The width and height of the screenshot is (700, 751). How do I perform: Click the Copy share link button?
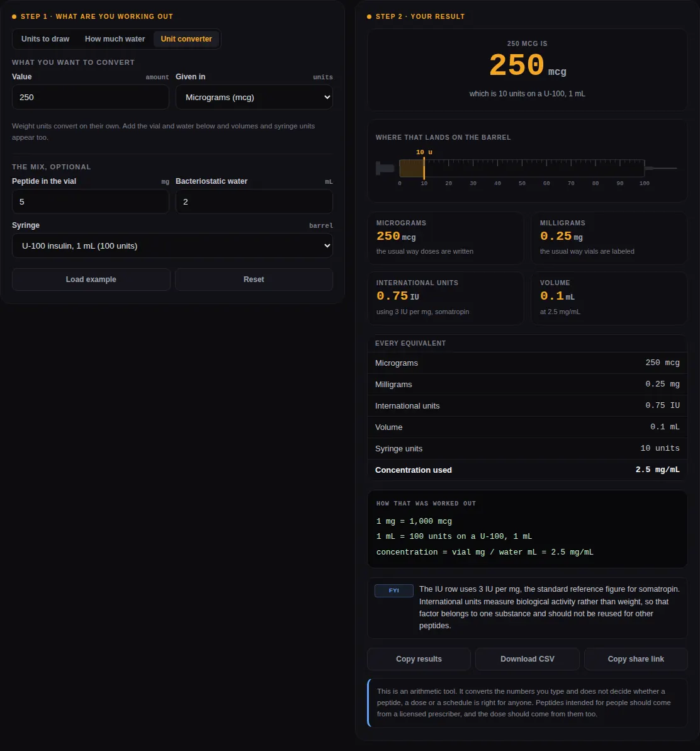click(x=636, y=659)
